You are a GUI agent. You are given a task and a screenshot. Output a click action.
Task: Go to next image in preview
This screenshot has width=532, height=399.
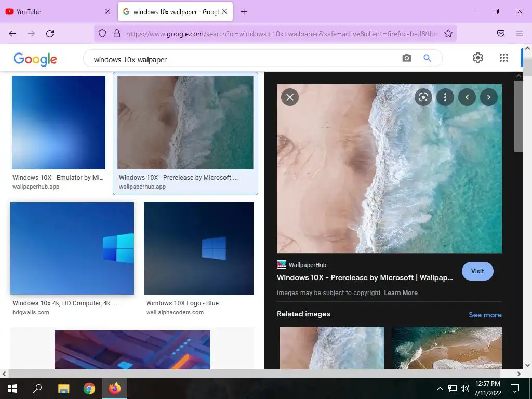(x=488, y=97)
